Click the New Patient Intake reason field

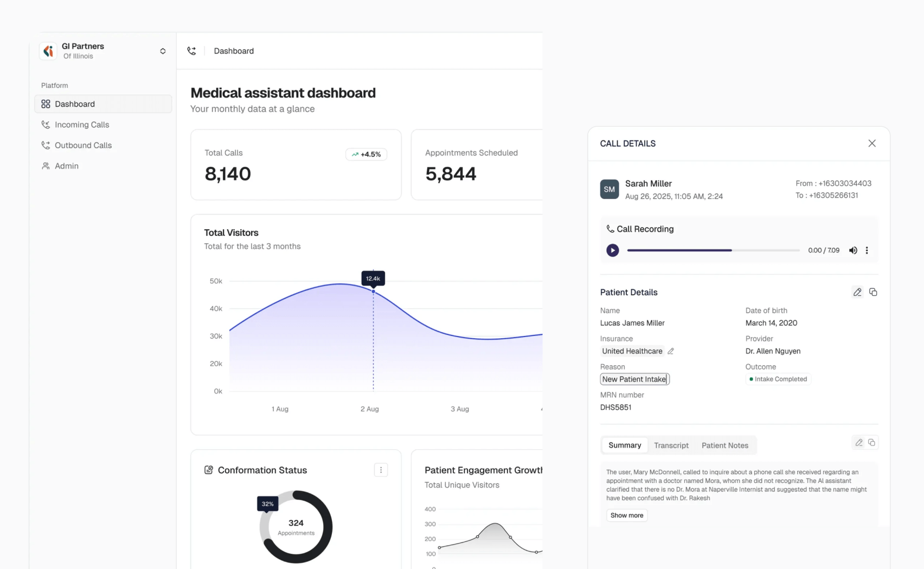point(634,379)
